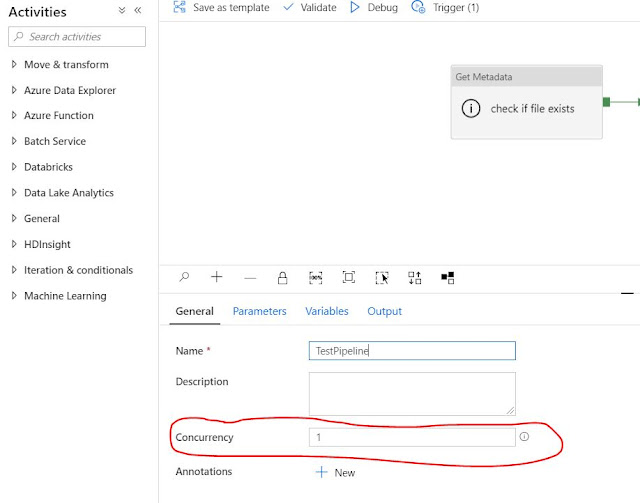Expand Batch Service category
This screenshot has height=503, width=640.
(14, 141)
